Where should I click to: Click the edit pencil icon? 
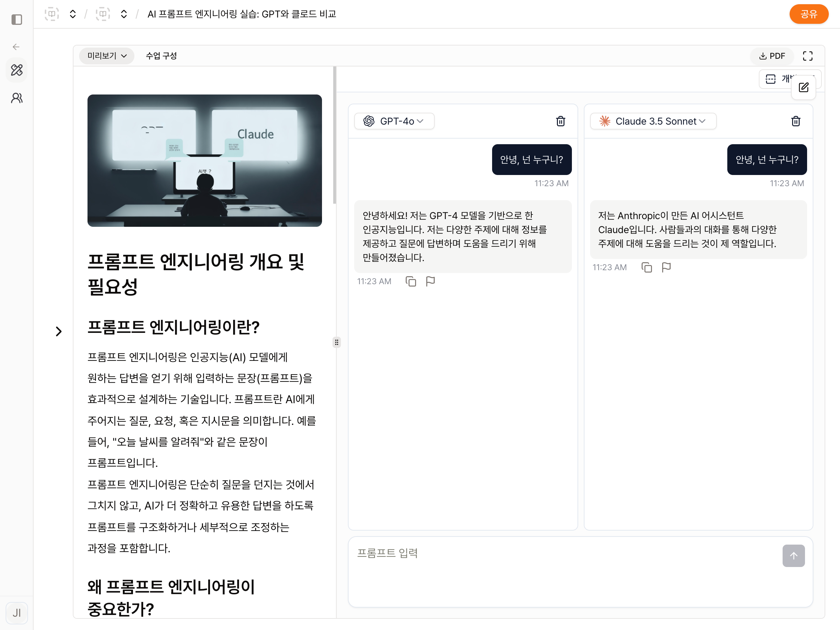pos(804,88)
